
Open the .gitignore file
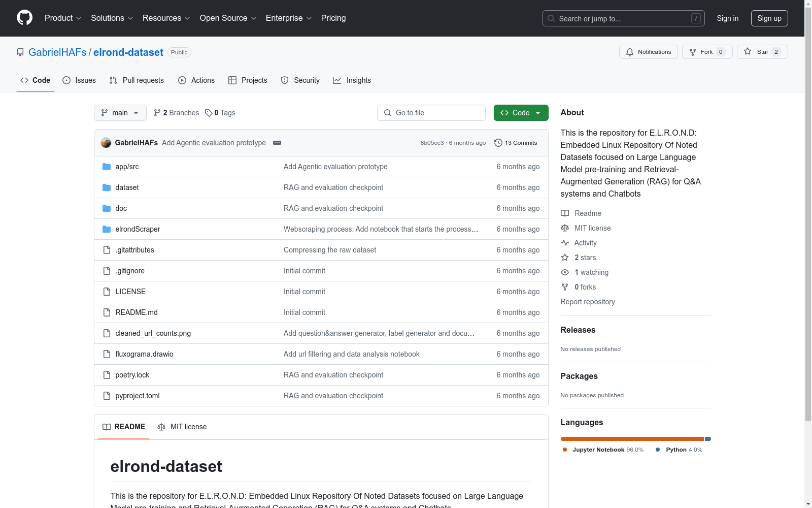point(130,271)
